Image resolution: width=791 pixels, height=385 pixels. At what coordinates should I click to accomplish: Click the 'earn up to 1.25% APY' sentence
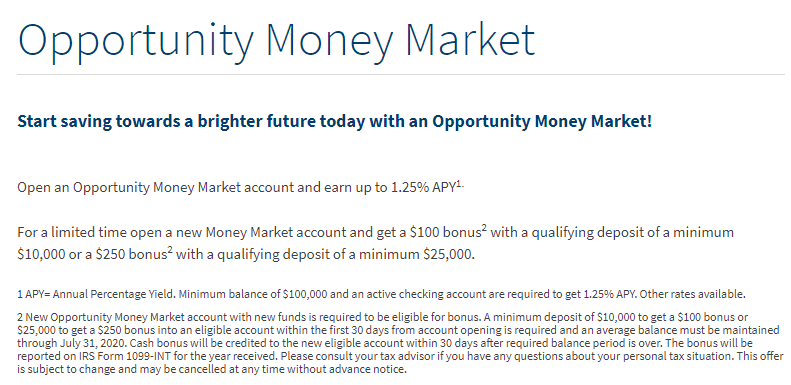[x=241, y=188]
